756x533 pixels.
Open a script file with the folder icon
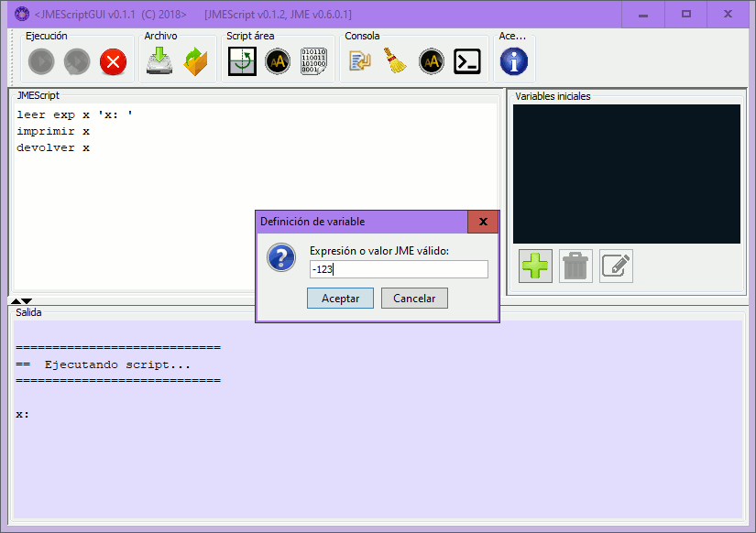coord(195,61)
